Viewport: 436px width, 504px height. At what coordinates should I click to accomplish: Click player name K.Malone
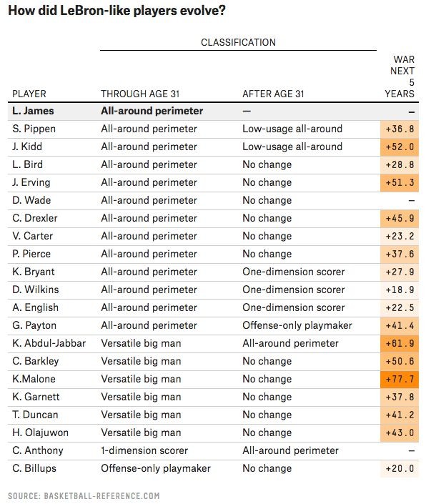click(x=34, y=379)
